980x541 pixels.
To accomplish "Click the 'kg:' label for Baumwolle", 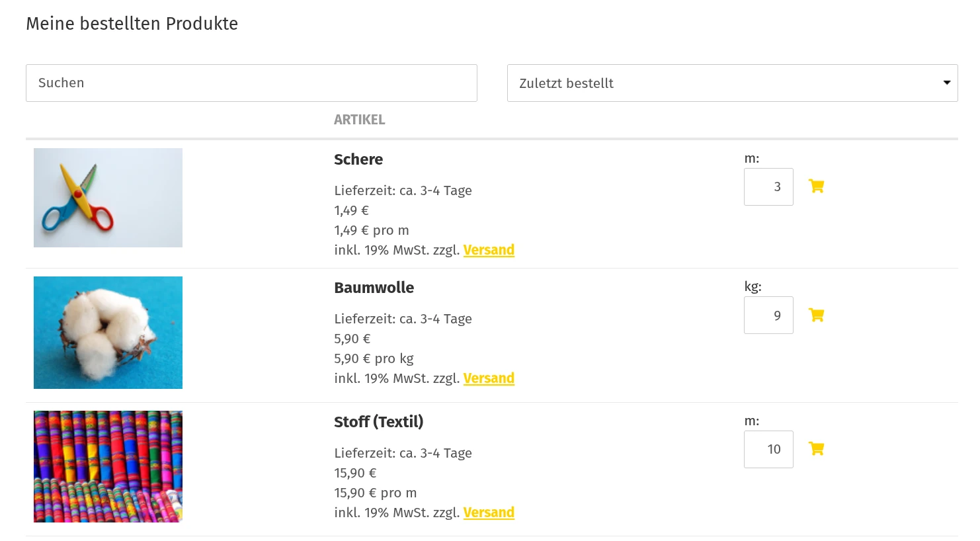I will (x=753, y=286).
